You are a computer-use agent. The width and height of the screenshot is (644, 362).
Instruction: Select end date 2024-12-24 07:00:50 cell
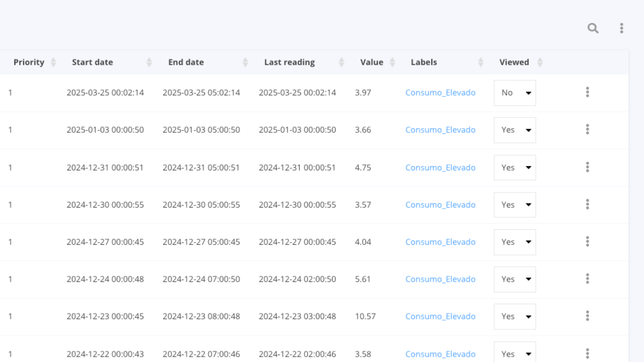pyautogui.click(x=201, y=279)
